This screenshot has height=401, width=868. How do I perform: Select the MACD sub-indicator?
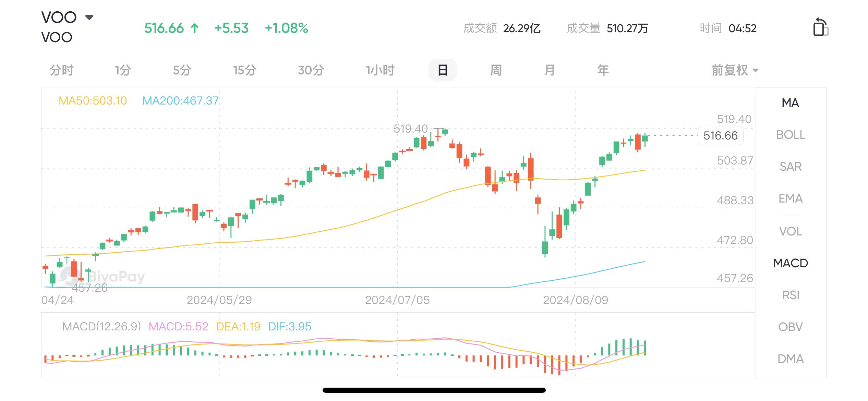[791, 263]
